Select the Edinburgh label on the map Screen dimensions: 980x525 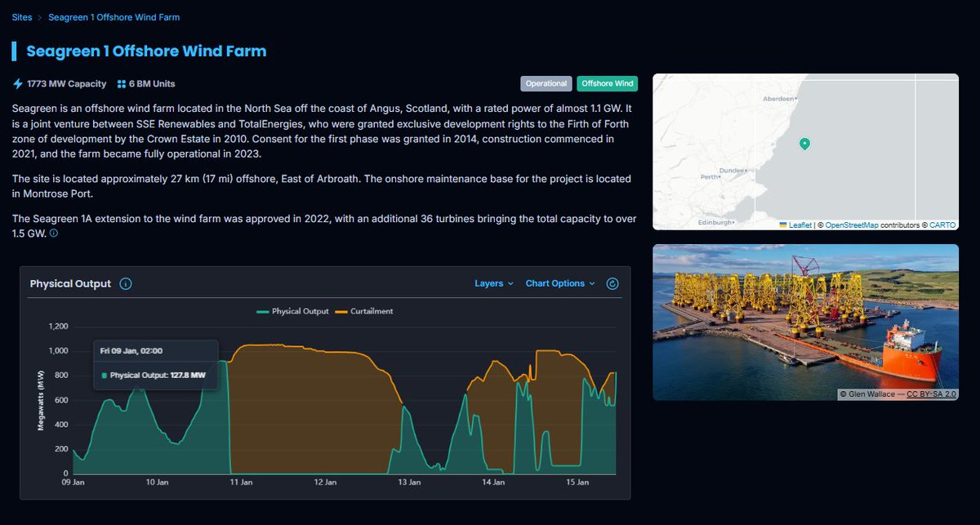tap(716, 221)
